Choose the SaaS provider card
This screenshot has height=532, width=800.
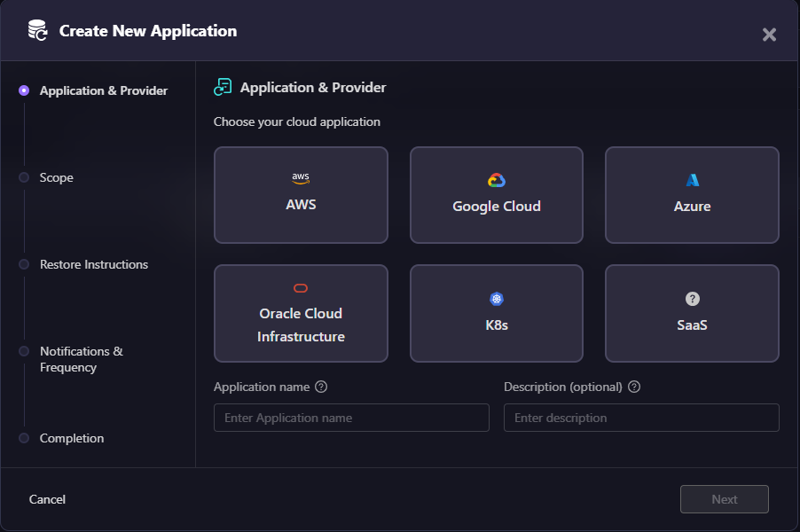tap(692, 313)
